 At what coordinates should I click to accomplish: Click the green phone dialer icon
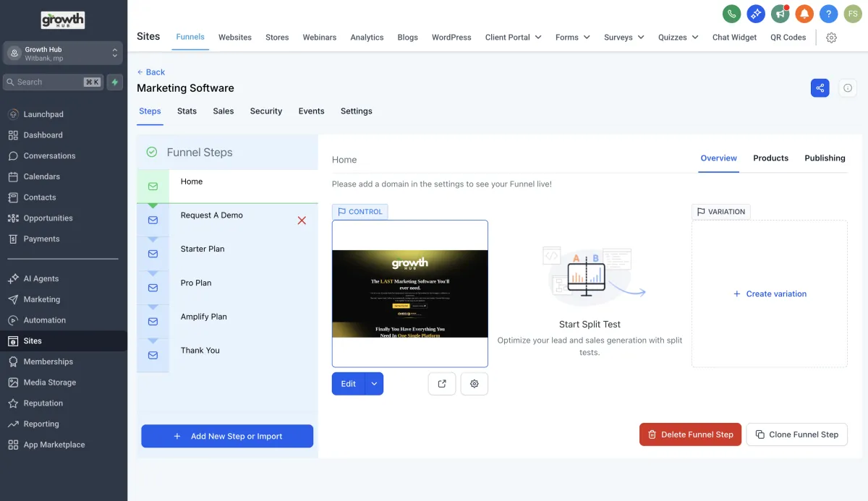[732, 13]
